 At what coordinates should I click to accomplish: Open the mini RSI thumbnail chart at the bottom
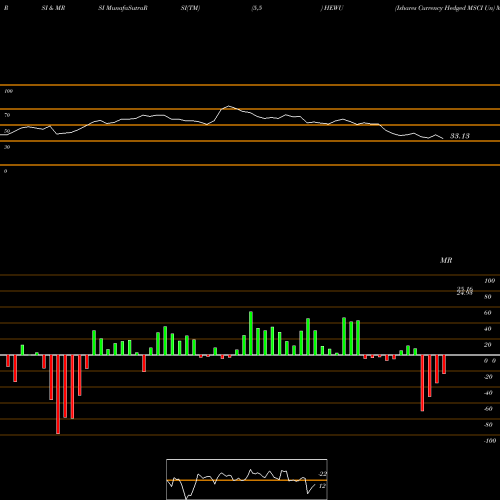(247, 479)
